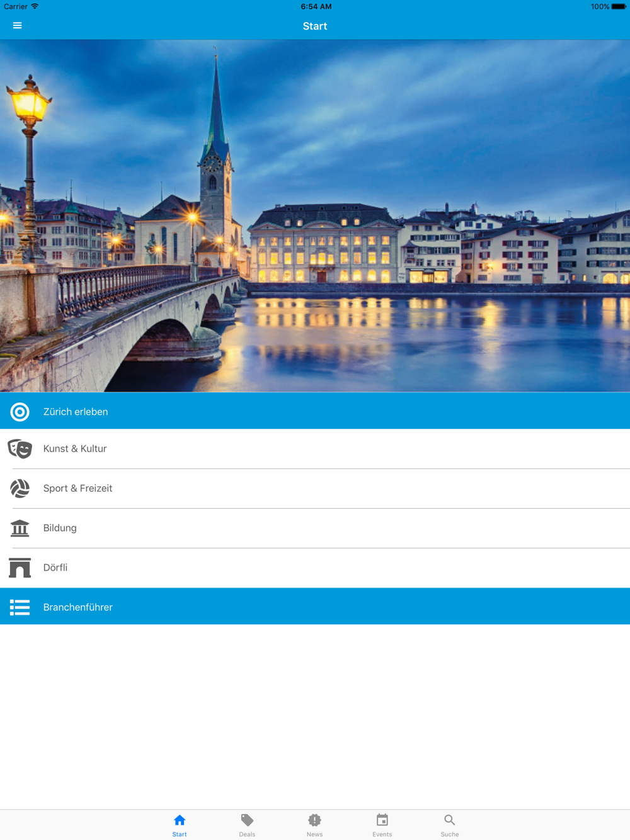Open the Kunst & Kultur category
This screenshot has height=840, width=630.
tap(315, 449)
